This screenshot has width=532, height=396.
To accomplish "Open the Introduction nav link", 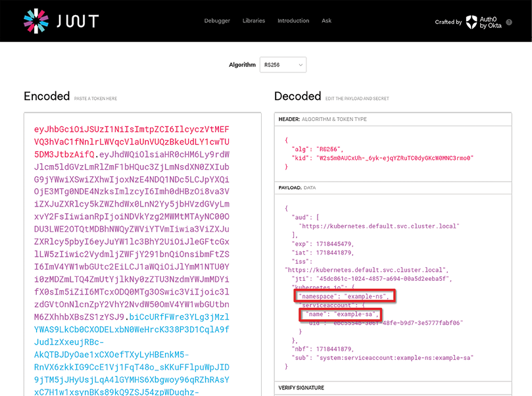I will pos(293,21).
